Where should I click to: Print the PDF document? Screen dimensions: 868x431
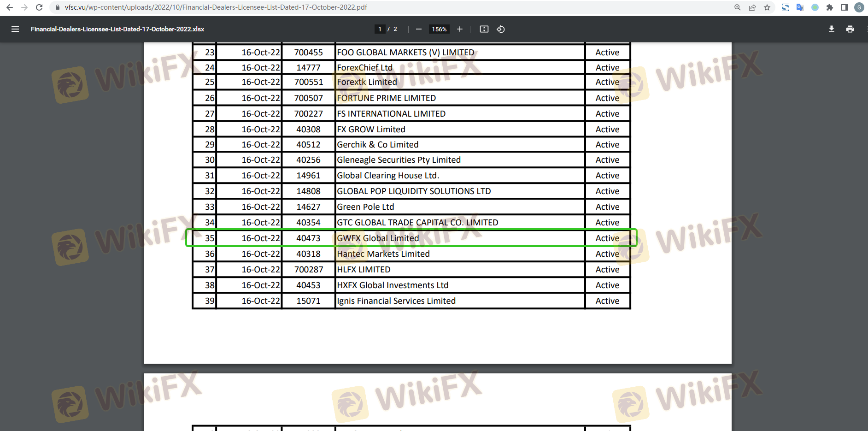(x=850, y=29)
